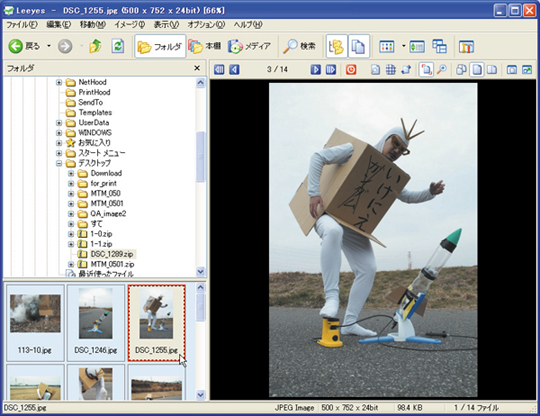Open the DSC_1246.jpg thumbnail
This screenshot has width=540, height=416.
(96, 323)
